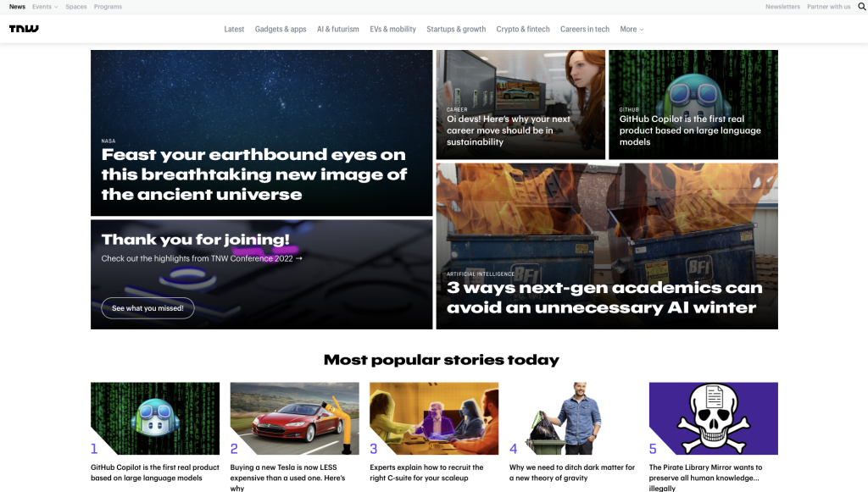Image resolution: width=868 pixels, height=492 pixels.
Task: Open TNW Conference 2022 highlights link
Action: click(x=202, y=258)
